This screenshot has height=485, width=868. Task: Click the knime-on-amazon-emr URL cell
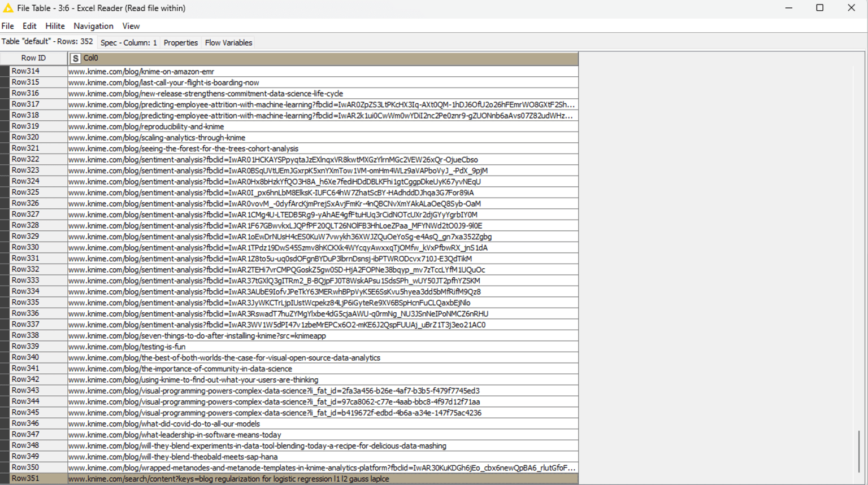(323, 72)
